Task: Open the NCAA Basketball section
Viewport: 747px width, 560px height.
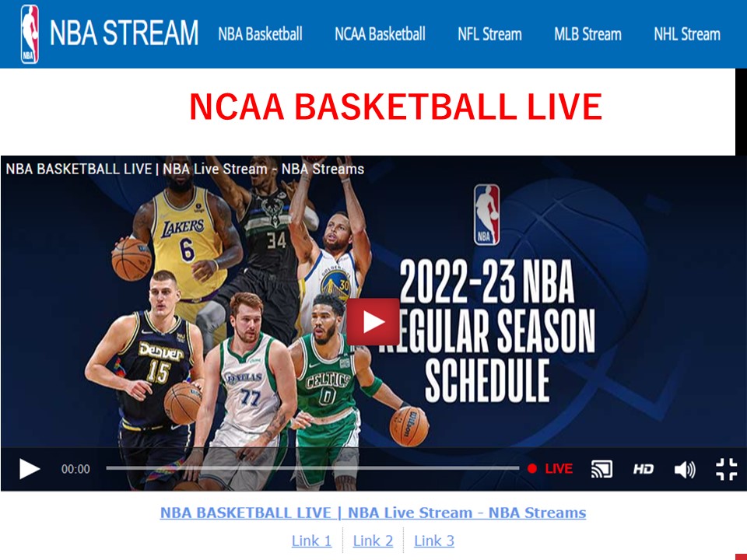Action: (x=381, y=34)
